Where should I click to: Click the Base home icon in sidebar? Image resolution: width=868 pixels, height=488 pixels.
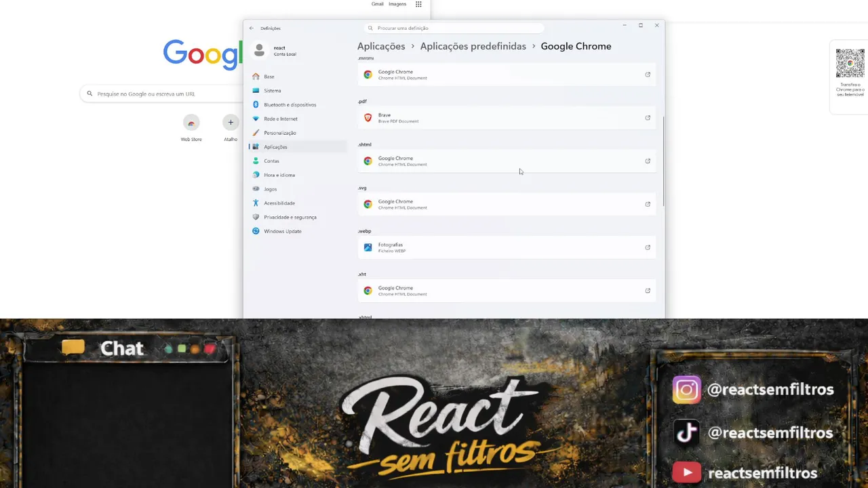tap(256, 77)
